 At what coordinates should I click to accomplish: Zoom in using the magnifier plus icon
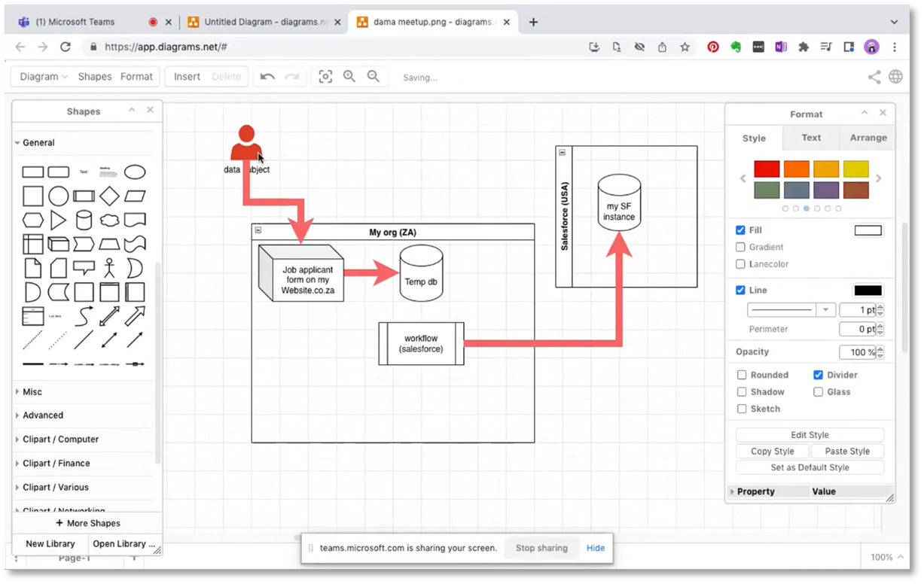[349, 77]
